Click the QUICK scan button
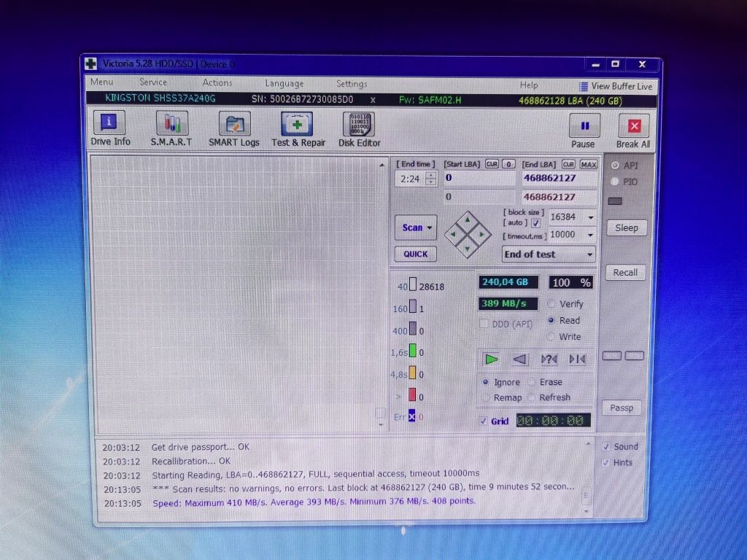 (416, 254)
